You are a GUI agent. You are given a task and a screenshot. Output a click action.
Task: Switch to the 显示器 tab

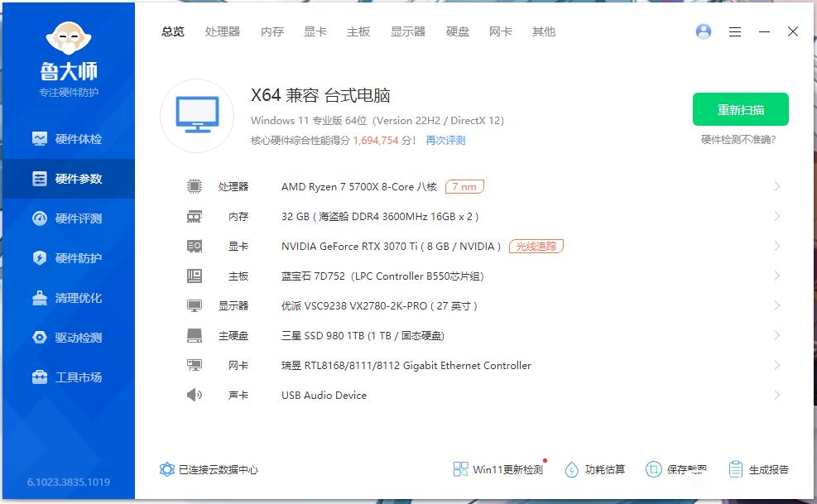pyautogui.click(x=408, y=31)
